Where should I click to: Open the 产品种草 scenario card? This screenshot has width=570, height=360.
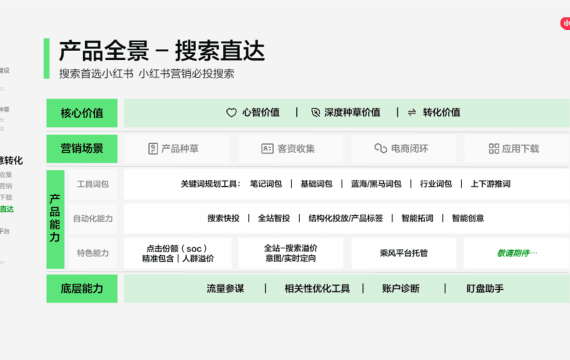(x=177, y=149)
